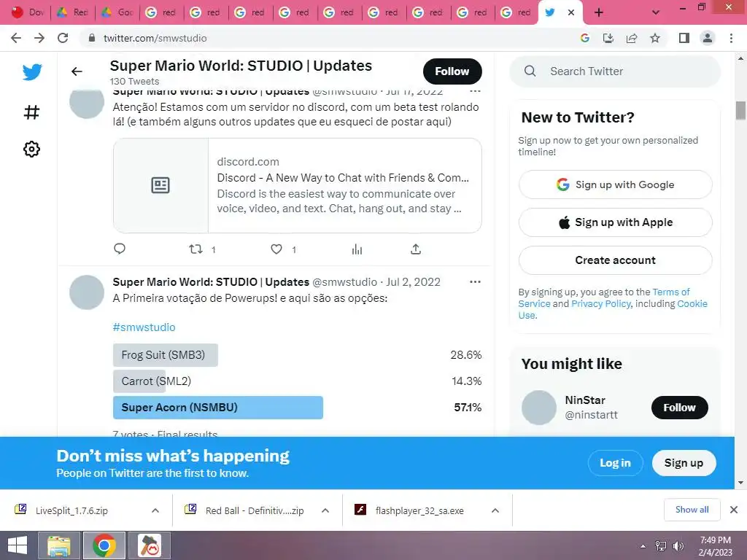
Task: View site information padlock icon
Action: [x=92, y=38]
